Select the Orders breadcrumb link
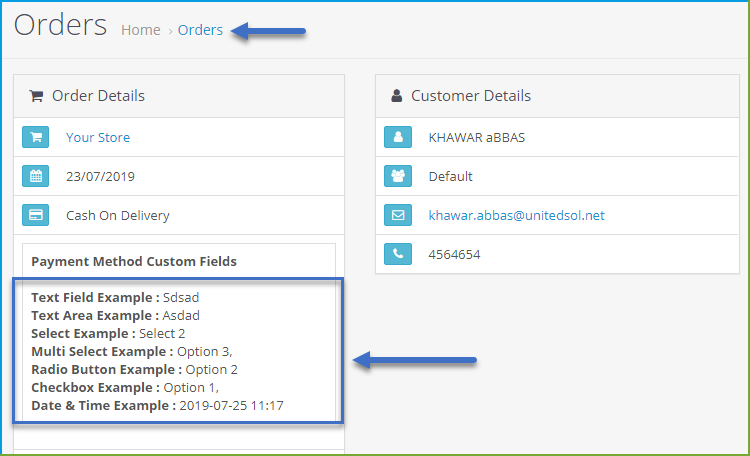Viewport: 750px width, 456px height. pyautogui.click(x=200, y=30)
